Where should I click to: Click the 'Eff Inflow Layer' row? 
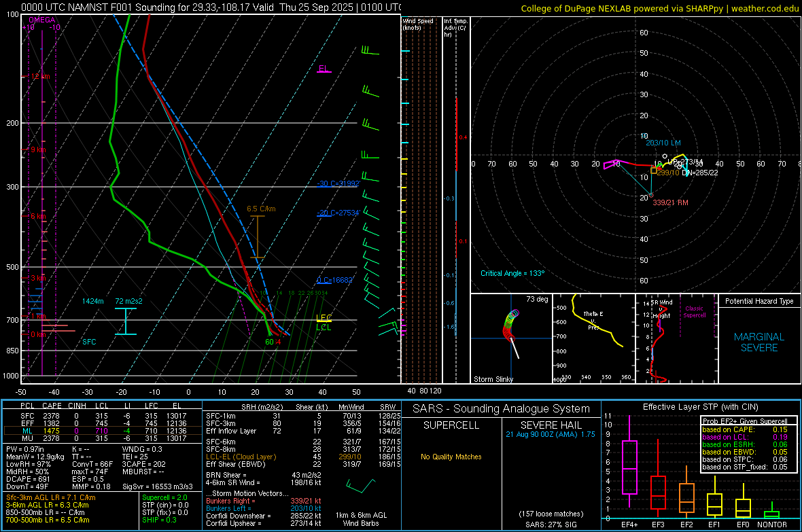(x=303, y=431)
